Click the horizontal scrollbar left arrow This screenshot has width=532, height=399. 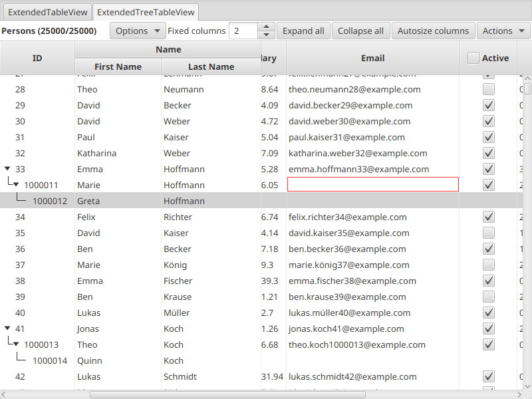click(x=4, y=394)
